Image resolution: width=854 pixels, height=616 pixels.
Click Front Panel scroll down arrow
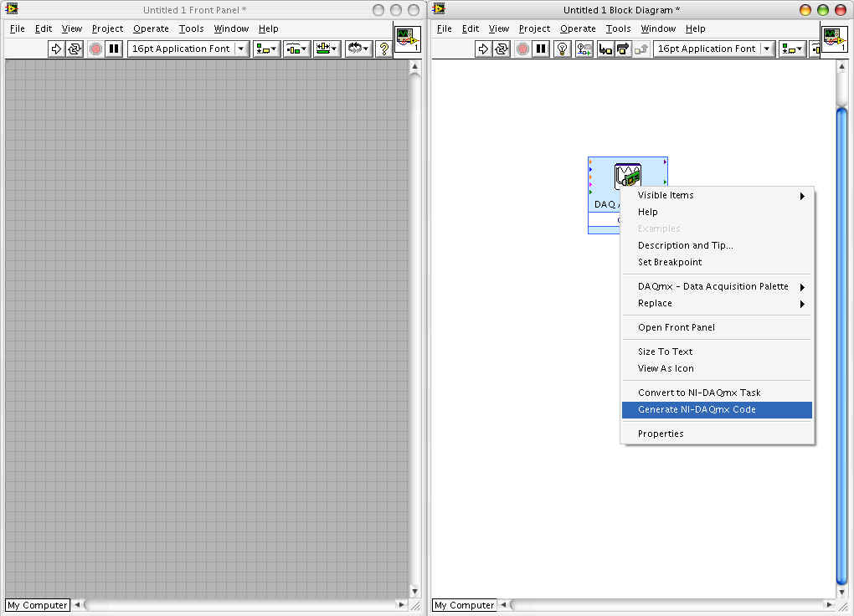[414, 591]
